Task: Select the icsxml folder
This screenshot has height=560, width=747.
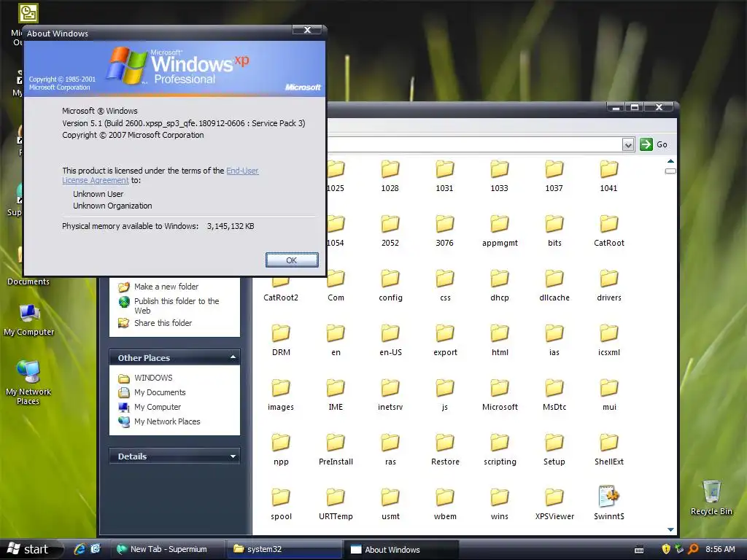Action: pyautogui.click(x=609, y=340)
